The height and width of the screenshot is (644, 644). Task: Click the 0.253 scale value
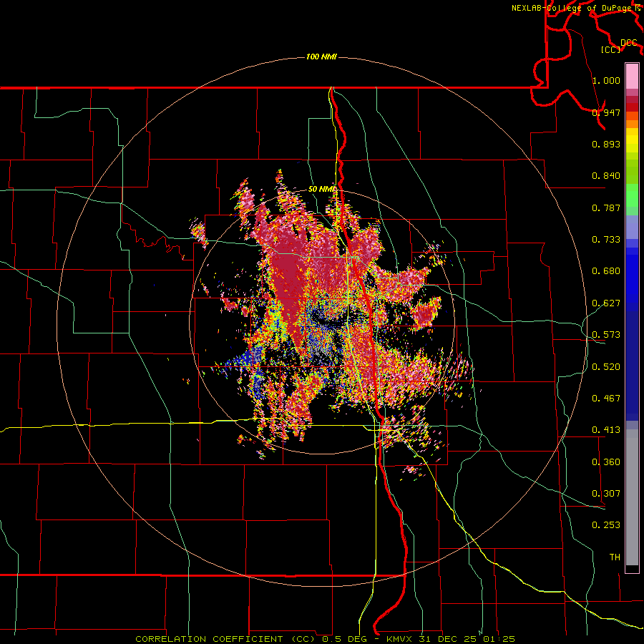pyautogui.click(x=606, y=525)
